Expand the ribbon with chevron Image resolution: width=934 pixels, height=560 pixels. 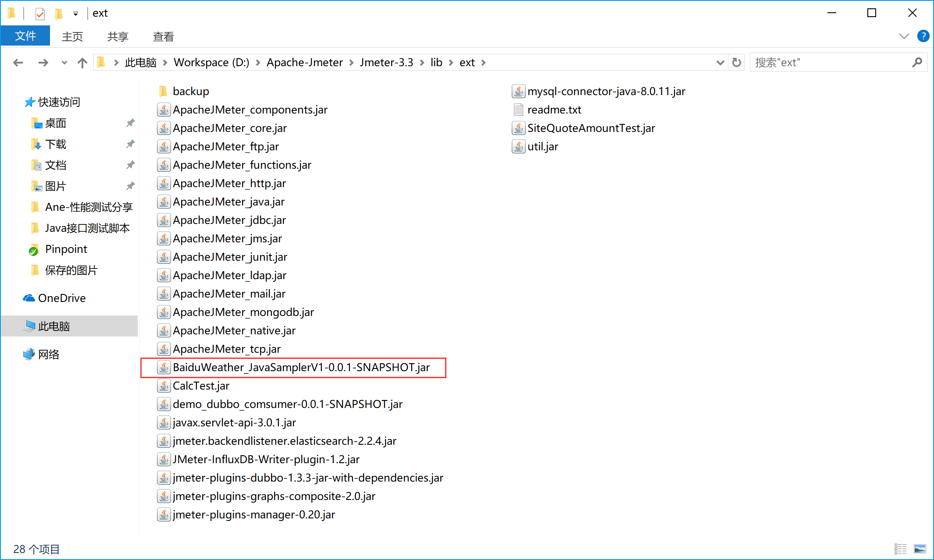tap(904, 36)
